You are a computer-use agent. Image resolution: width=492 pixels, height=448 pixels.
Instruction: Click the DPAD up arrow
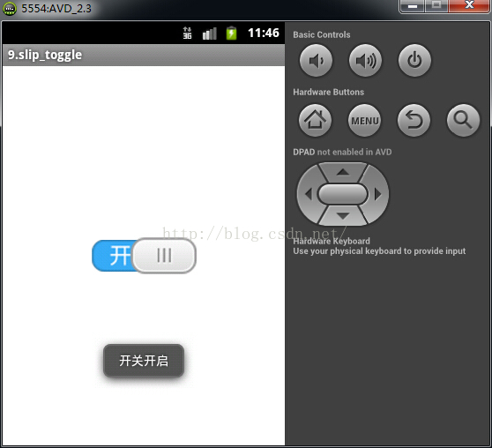343,172
